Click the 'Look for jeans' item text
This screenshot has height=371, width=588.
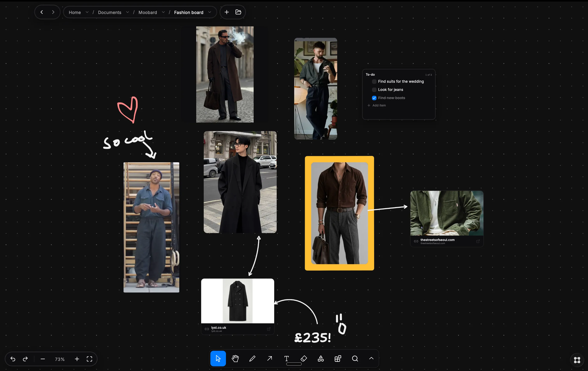tap(390, 90)
